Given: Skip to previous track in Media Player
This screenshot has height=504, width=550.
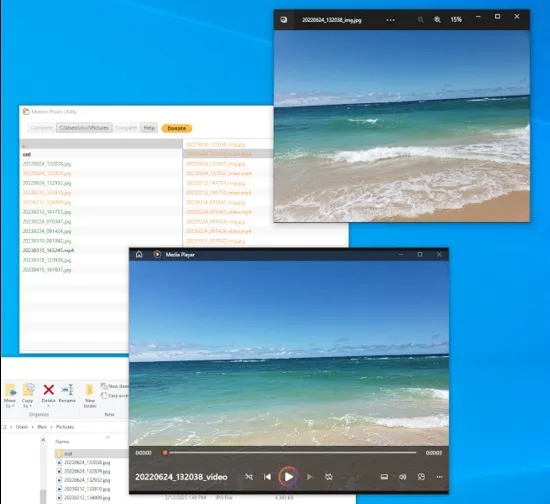Looking at the screenshot, I should pyautogui.click(x=267, y=477).
